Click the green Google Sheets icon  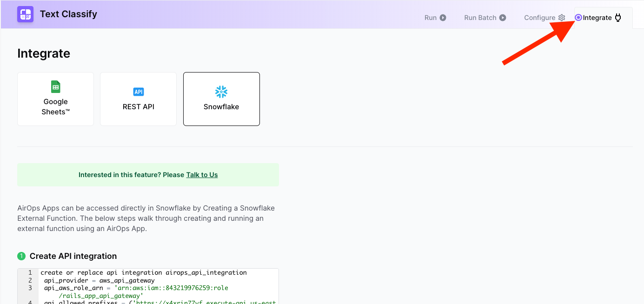click(56, 87)
